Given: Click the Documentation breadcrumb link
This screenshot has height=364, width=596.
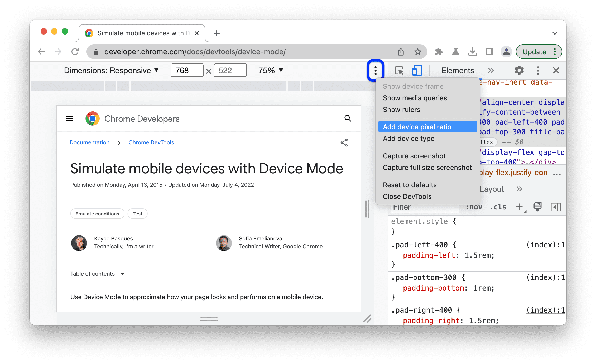Looking at the screenshot, I should click(x=89, y=142).
